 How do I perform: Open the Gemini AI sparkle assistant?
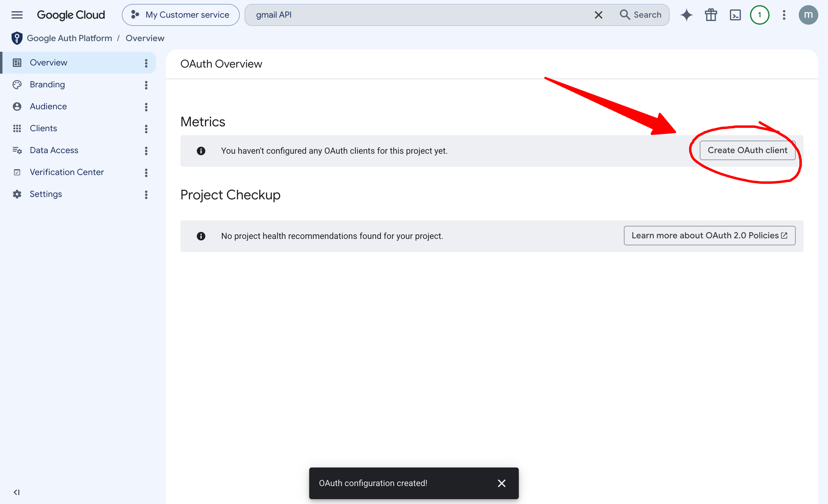(x=687, y=15)
